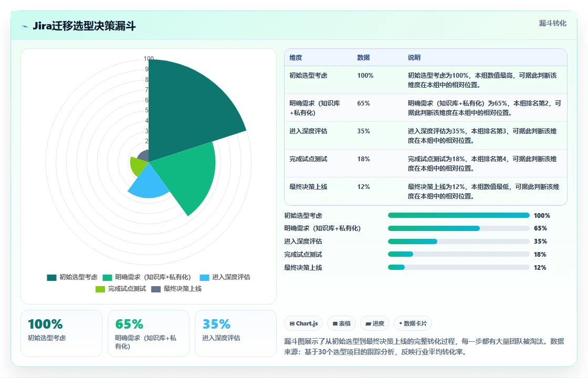The height and width of the screenshot is (378, 588).
Task: Toggle 进入深度评估 legend color box
Action: [204, 278]
